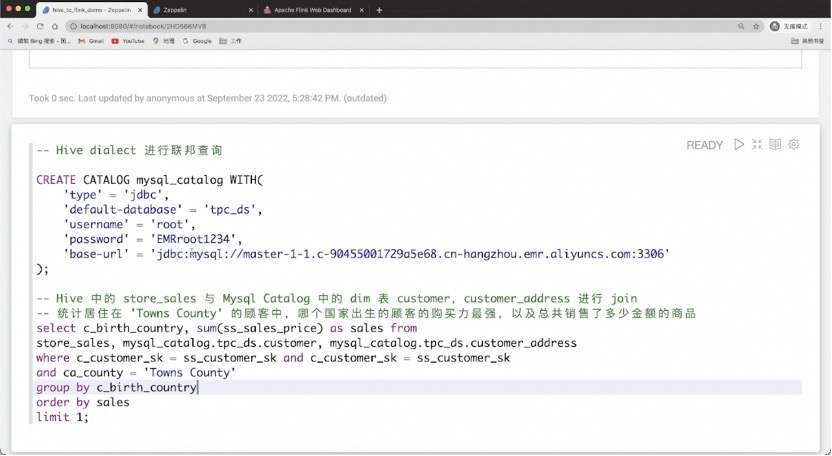Click the '-- Hive dialect' comment line
The width and height of the screenshot is (832, 456).
[129, 150]
